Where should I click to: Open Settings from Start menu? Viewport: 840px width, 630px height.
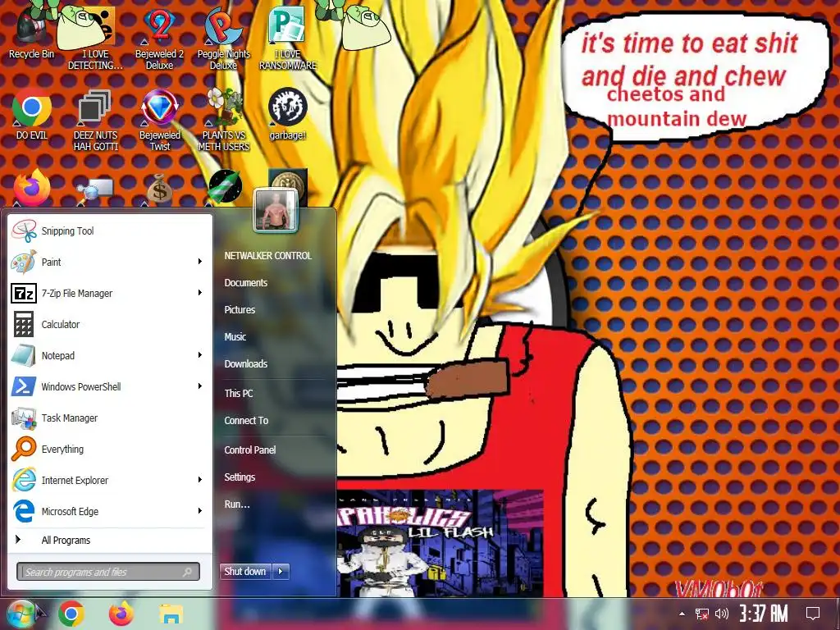[240, 477]
